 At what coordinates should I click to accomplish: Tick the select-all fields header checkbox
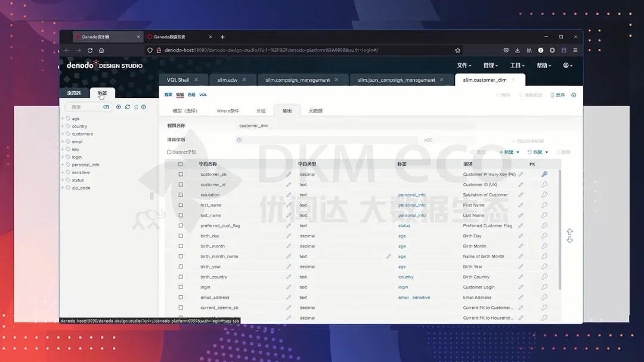click(x=181, y=164)
